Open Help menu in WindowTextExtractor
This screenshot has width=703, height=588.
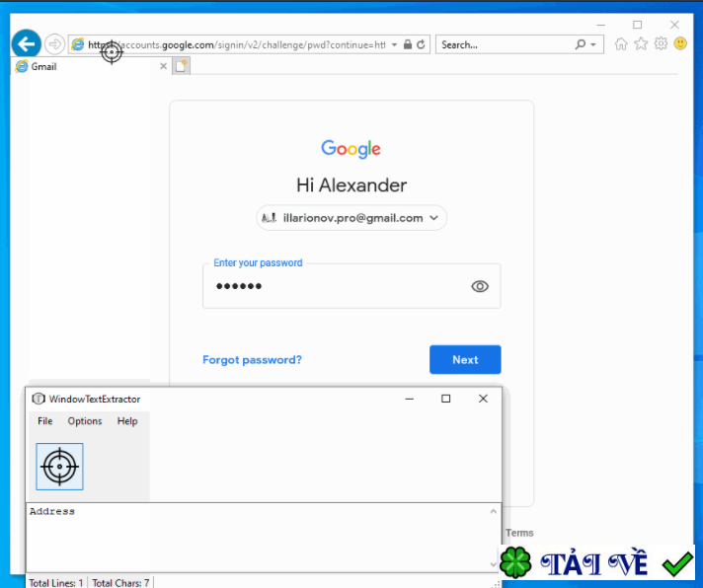127,421
